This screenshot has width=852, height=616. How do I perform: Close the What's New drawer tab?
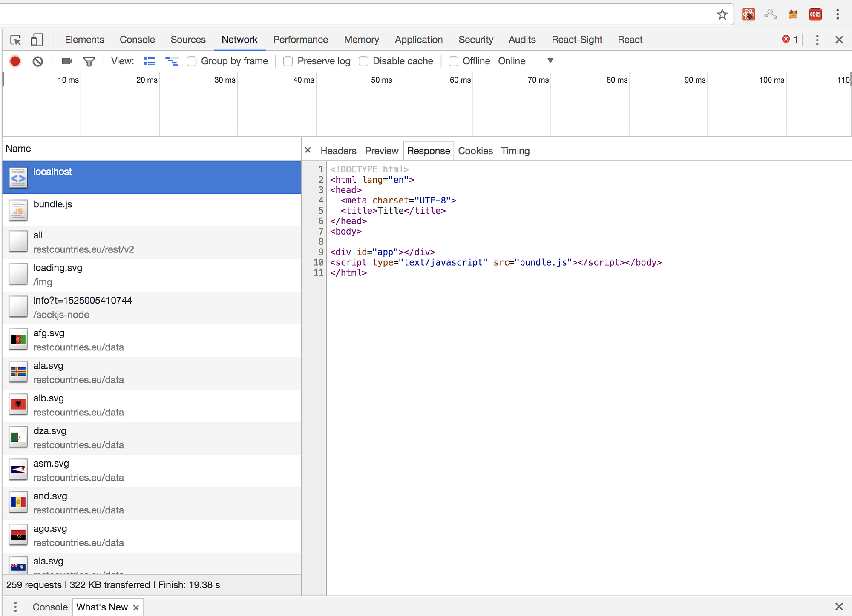136,607
